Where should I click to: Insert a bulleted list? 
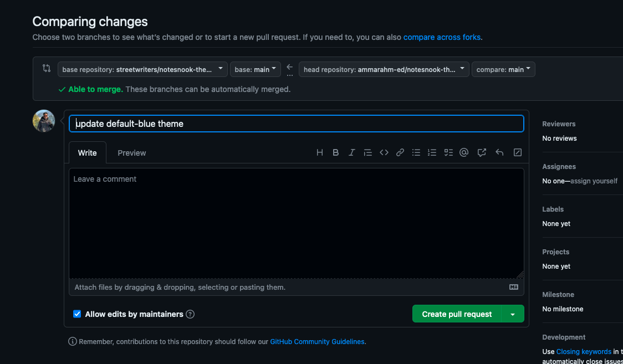pyautogui.click(x=416, y=153)
